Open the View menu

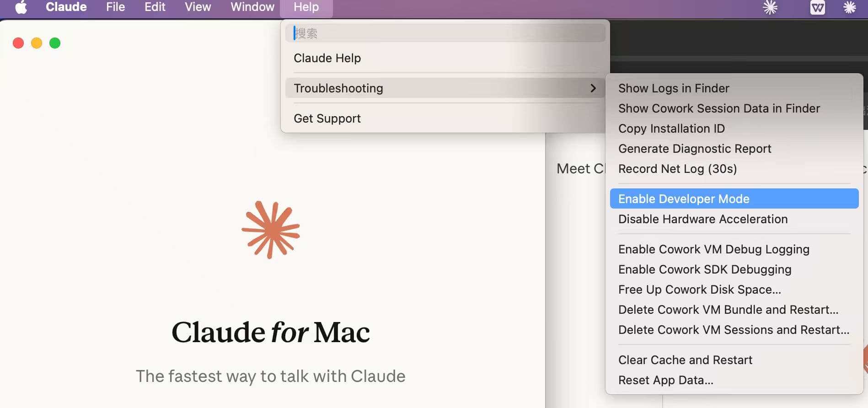coord(198,7)
